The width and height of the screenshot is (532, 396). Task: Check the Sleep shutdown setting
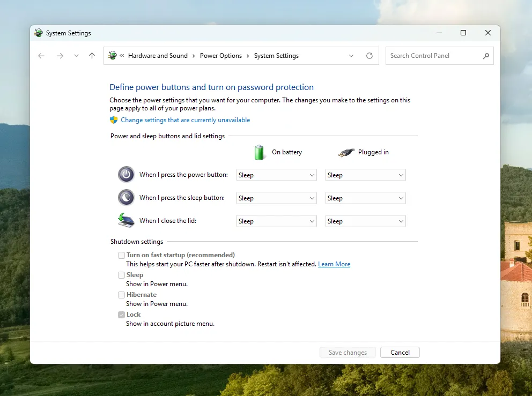pos(121,275)
